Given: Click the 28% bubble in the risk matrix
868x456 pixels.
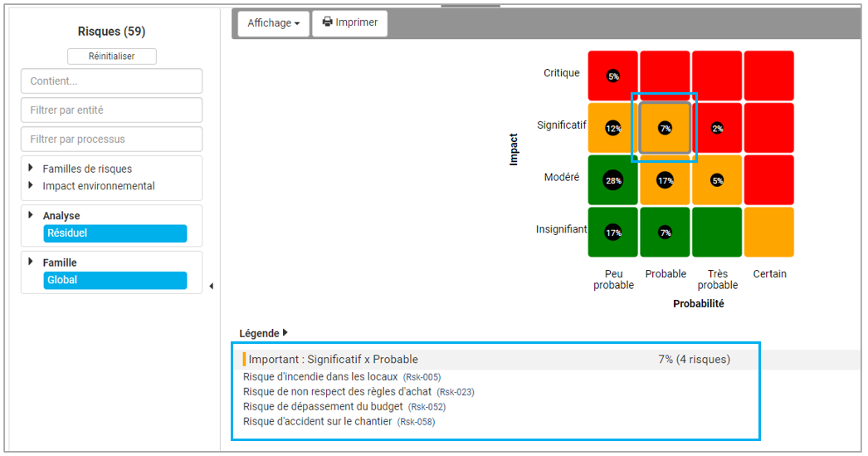Looking at the screenshot, I should [613, 180].
